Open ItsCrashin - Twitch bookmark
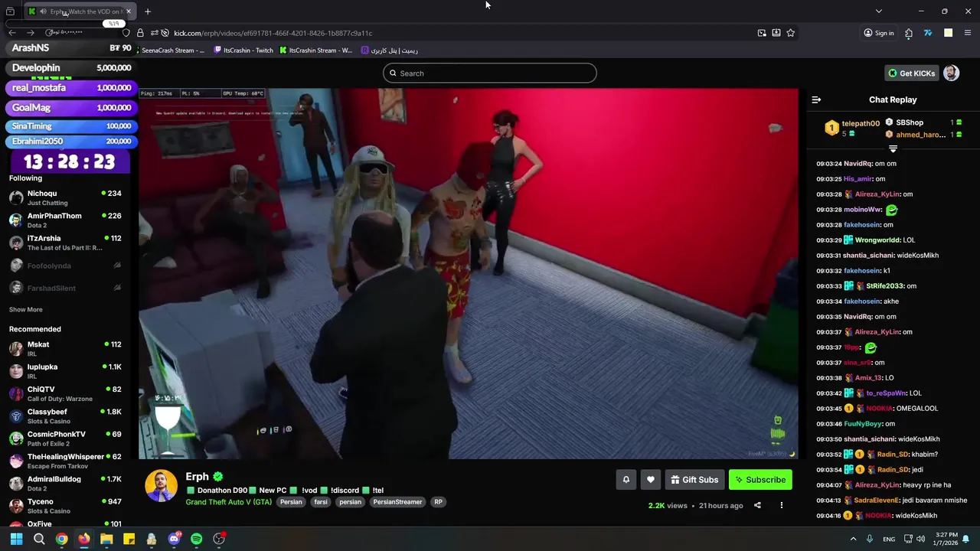This screenshot has width=980, height=551. pos(243,51)
